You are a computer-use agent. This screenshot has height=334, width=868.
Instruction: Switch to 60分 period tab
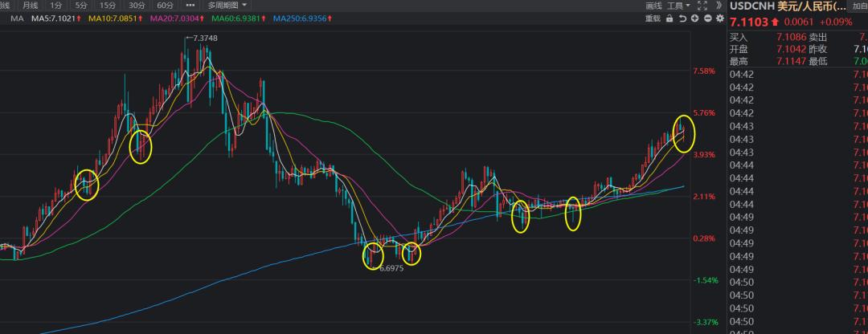point(165,5)
